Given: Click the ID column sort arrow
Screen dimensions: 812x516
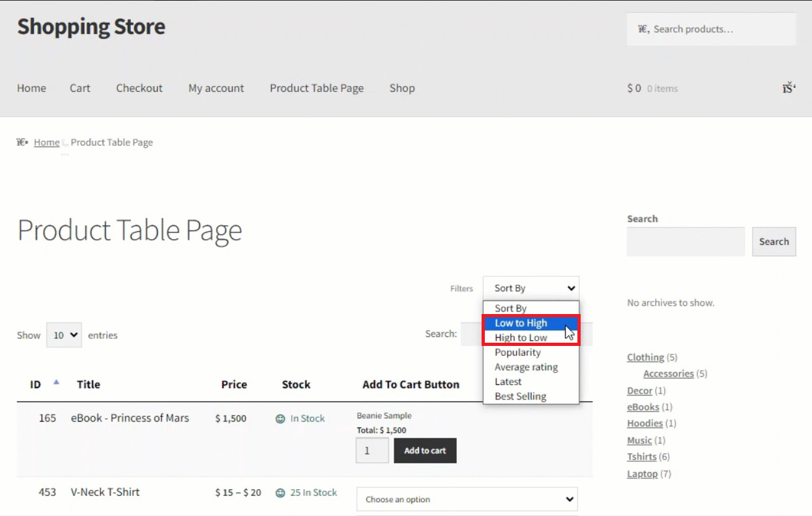Looking at the screenshot, I should pos(56,382).
